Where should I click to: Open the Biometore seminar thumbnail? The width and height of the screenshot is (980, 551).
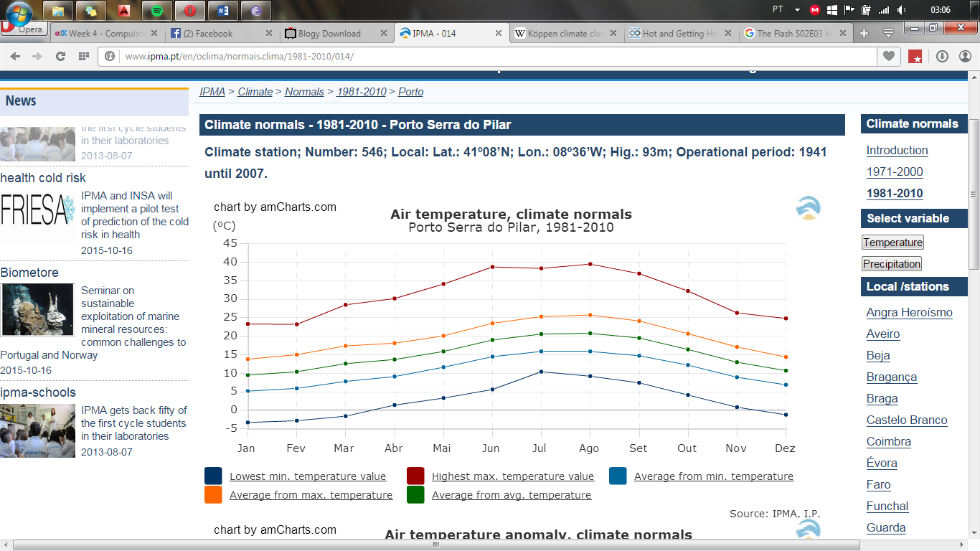coord(37,309)
